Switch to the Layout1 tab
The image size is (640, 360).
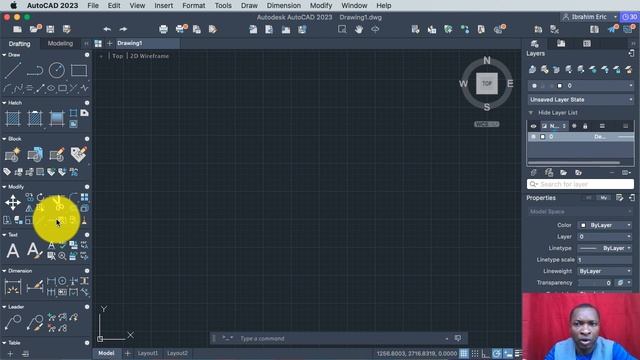[x=147, y=353]
